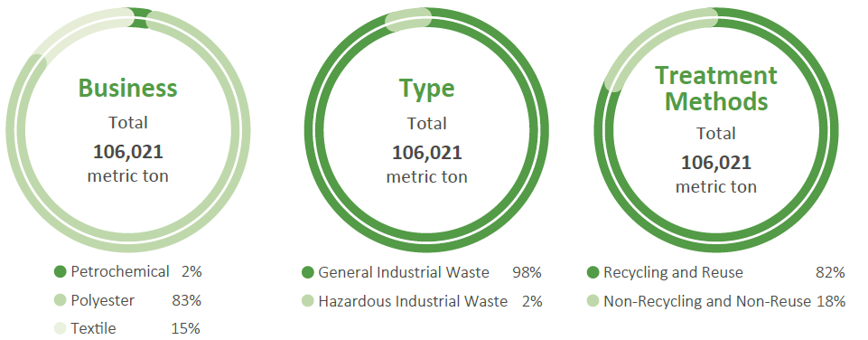Click the Non-Recycling and Non-Reuse legend dot
868x340 pixels.
[x=593, y=301]
